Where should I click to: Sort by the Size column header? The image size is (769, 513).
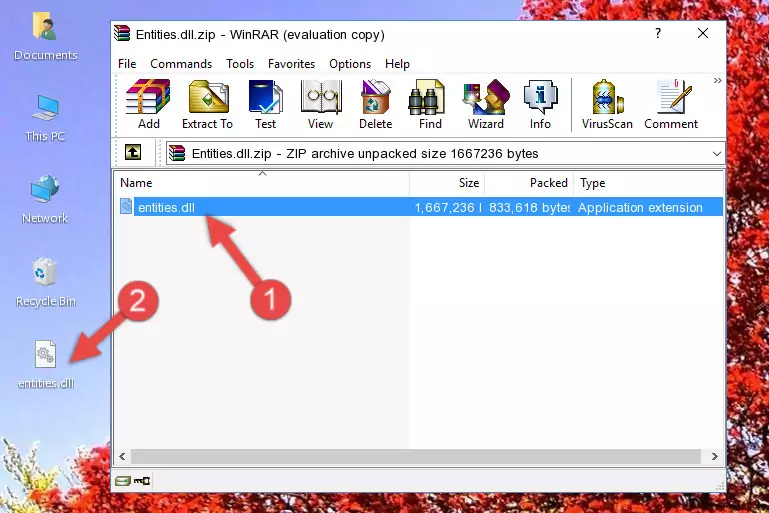(x=447, y=183)
